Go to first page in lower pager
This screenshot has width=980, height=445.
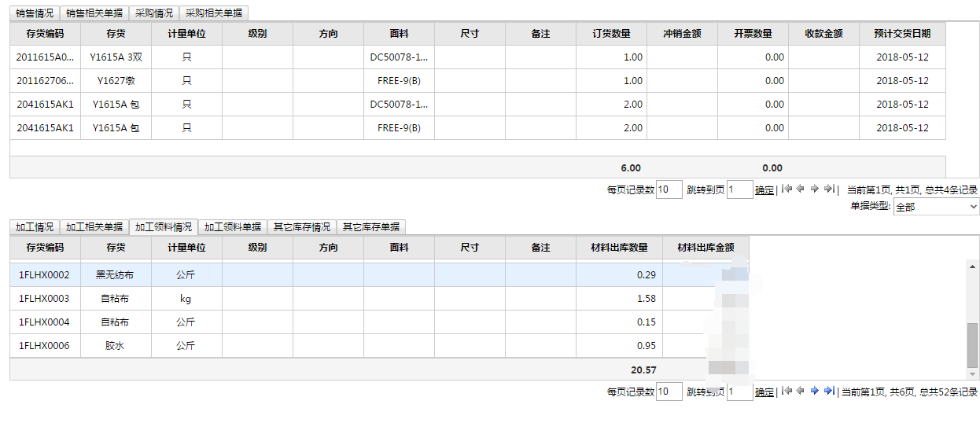[787, 392]
